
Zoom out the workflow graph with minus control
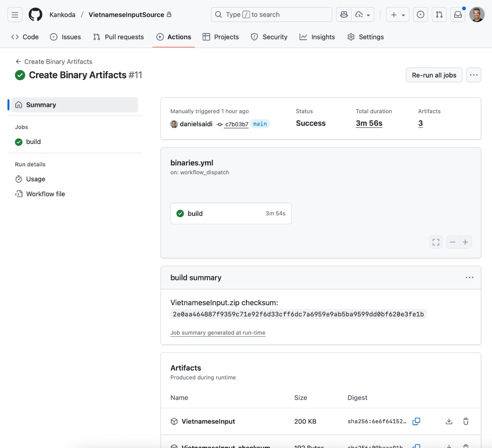(452, 242)
